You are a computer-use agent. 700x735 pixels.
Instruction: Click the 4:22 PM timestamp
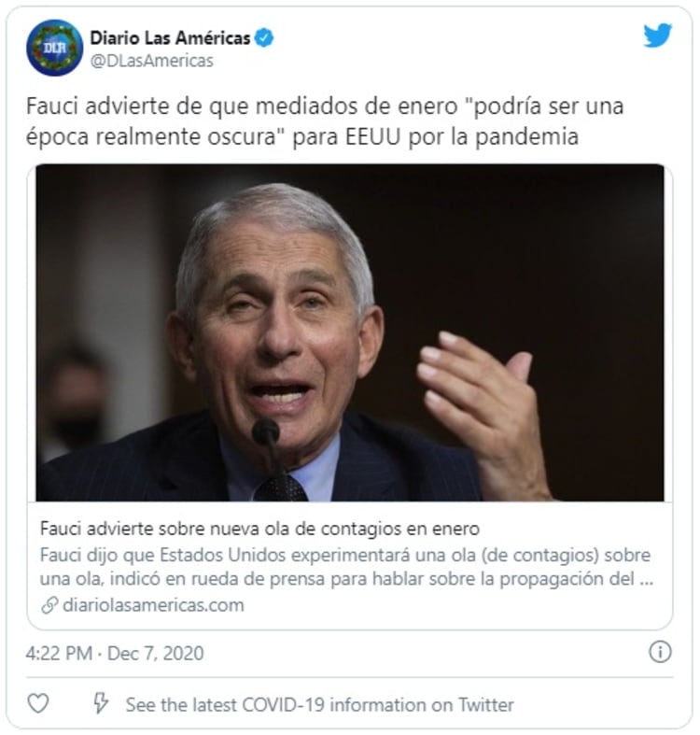[59, 653]
